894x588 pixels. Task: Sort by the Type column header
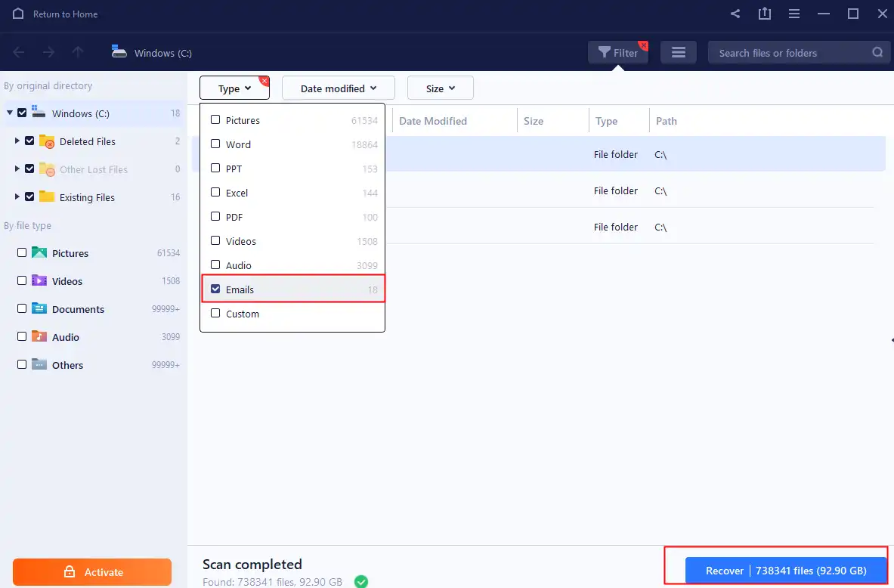[x=607, y=121]
